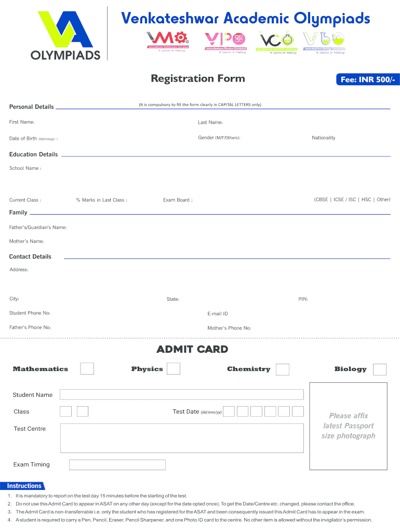Click the VCO Chemistry Olympiad logo
The image size is (400, 532).
pos(277,42)
